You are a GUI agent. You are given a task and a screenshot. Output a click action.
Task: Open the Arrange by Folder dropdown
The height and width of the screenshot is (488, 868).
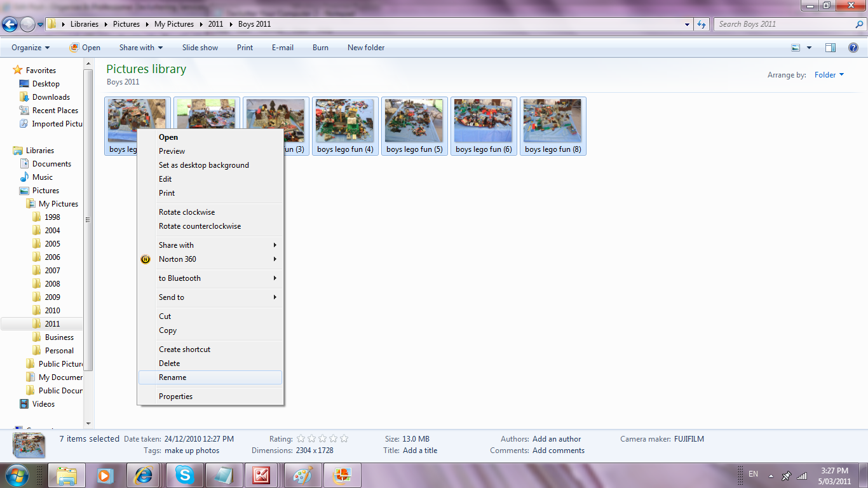[829, 75]
